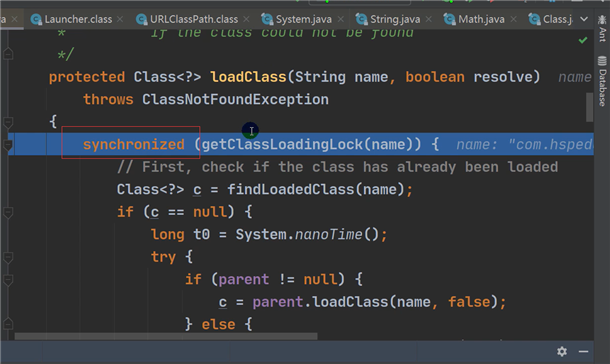The image size is (610, 364).
Task: Fold the else block
Action: tap(8, 324)
